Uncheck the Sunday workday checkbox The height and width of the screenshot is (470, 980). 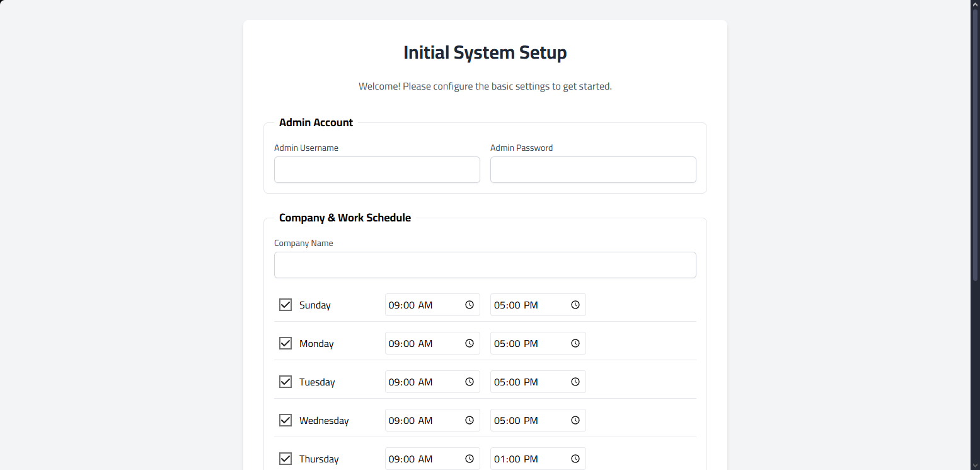click(x=285, y=305)
